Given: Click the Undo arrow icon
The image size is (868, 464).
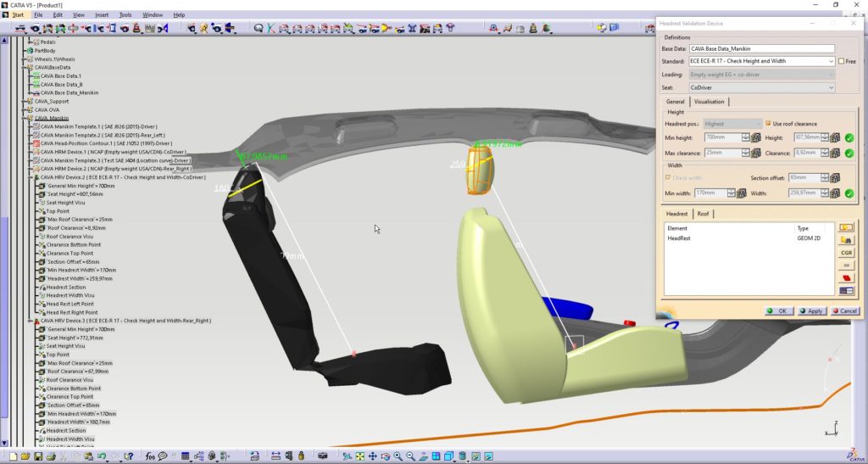Looking at the screenshot, I should [x=102, y=456].
